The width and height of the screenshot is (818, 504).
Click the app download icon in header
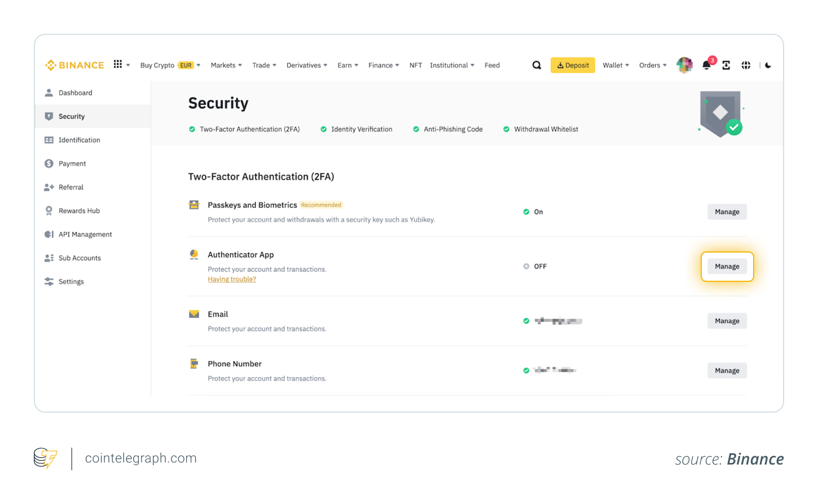click(726, 65)
